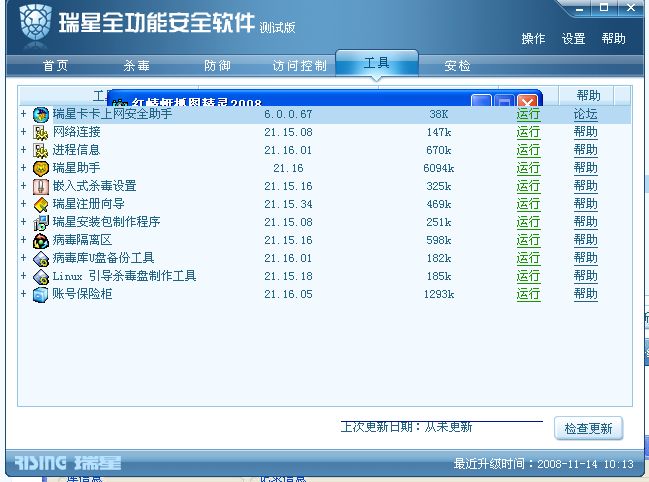Click the 瑞星助手 lion icon

click(x=41, y=169)
